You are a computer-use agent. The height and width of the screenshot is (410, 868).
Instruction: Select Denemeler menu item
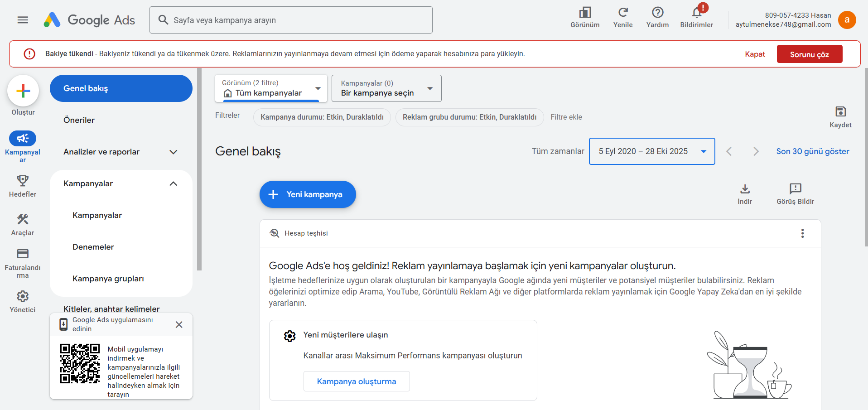pos(93,247)
